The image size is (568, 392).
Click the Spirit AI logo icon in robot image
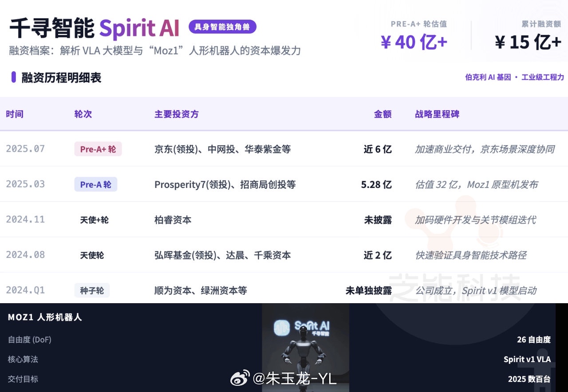(x=283, y=327)
